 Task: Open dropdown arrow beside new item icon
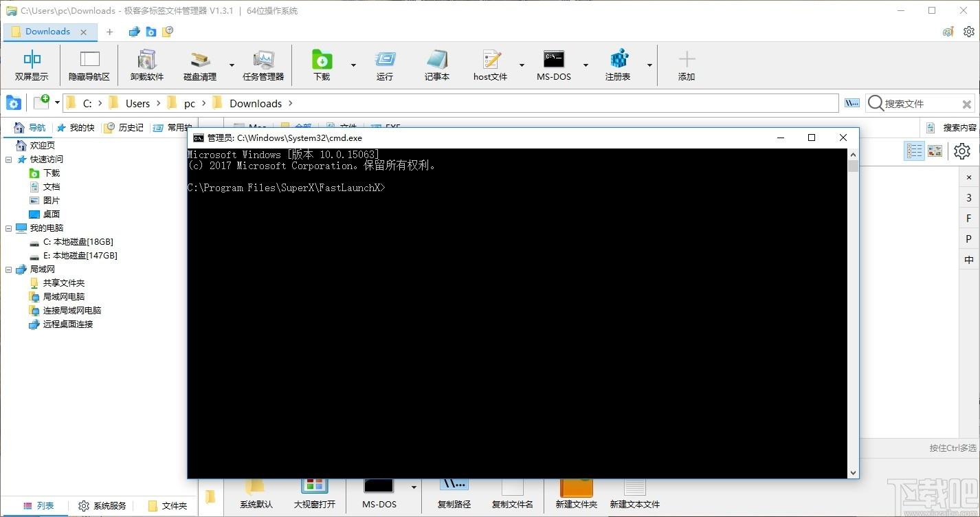click(57, 102)
